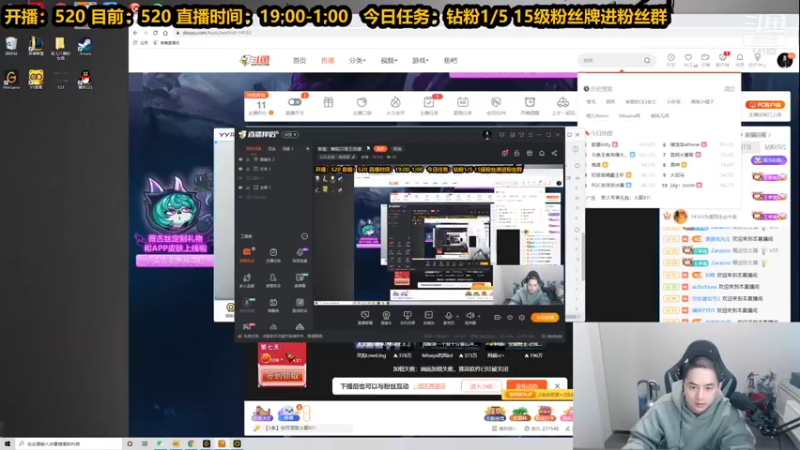
Task: Open the 123 file on the desktop
Action: point(60,80)
